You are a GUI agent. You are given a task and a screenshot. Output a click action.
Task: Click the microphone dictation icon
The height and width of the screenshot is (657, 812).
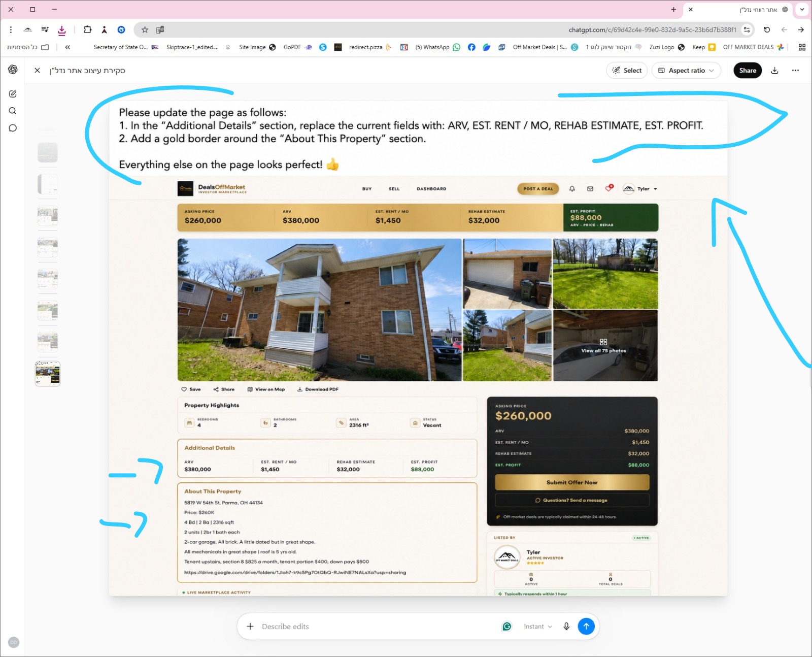pyautogui.click(x=566, y=627)
